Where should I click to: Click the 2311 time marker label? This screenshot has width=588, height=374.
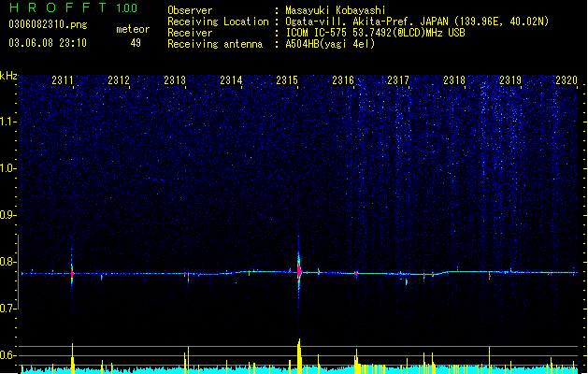[63, 80]
